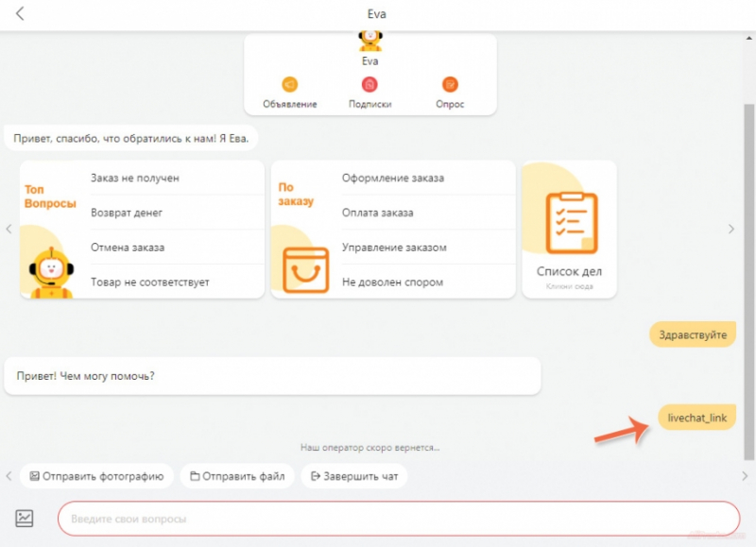Click the chat vertical scrollbar
This screenshot has height=547, width=756.
tap(748, 282)
